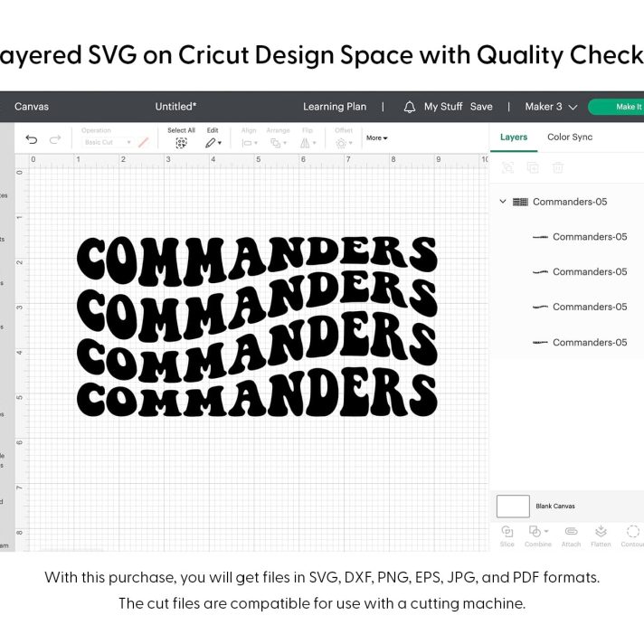The image size is (644, 644).
Task: Switch to the Layers tab
Action: tap(514, 137)
